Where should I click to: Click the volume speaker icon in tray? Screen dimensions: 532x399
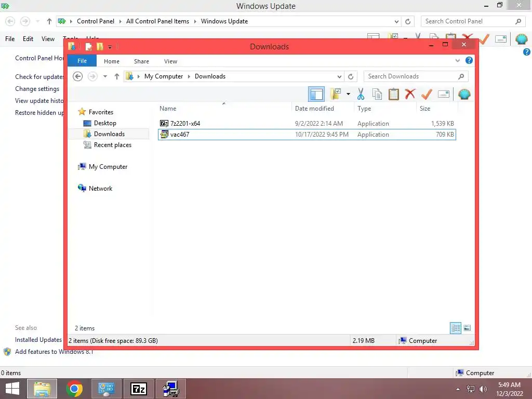point(483,389)
